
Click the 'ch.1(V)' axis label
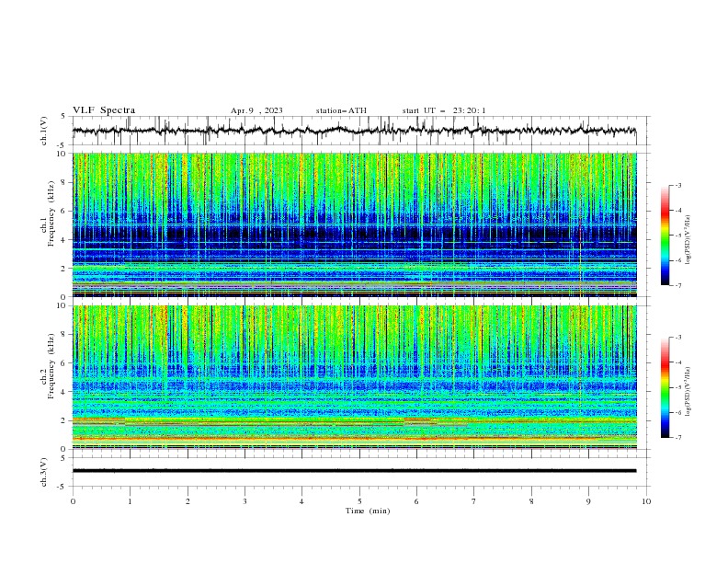(x=44, y=131)
